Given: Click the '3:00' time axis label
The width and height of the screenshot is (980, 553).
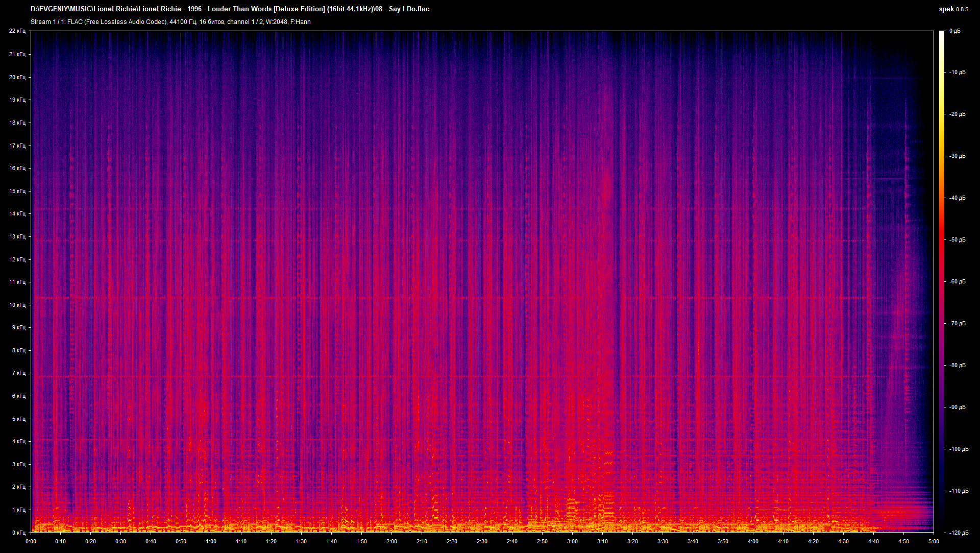Looking at the screenshot, I should click(x=572, y=541).
